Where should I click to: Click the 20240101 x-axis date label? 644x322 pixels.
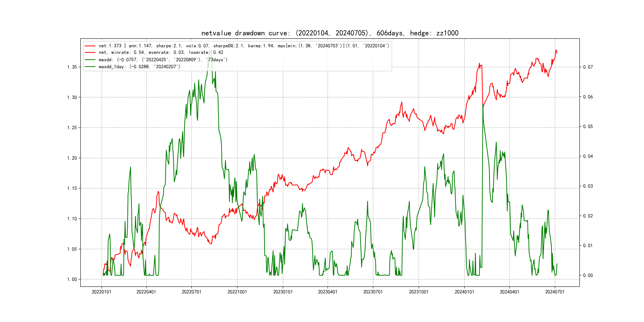pyautogui.click(x=464, y=292)
